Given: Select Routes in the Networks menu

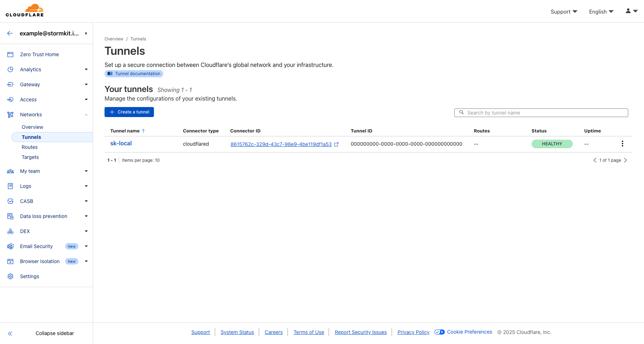Looking at the screenshot, I should 30,147.
